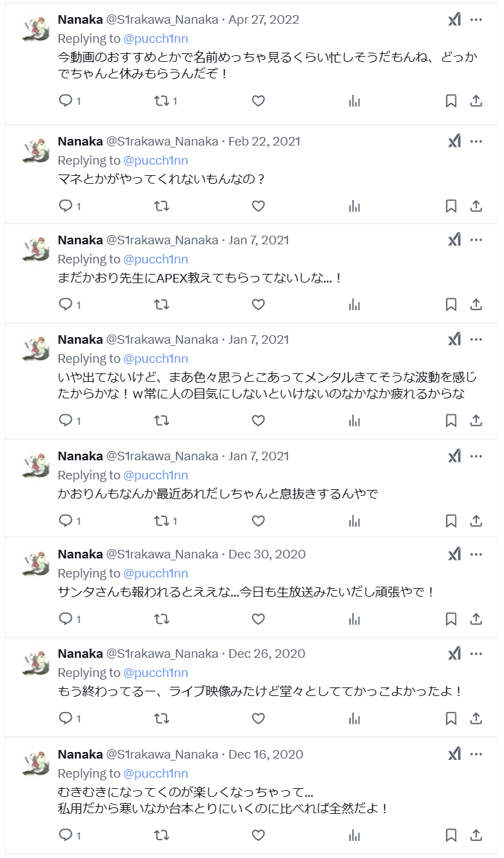
Task: Share the APEX tweet from Jan 7, 2021
Action: 476,304
